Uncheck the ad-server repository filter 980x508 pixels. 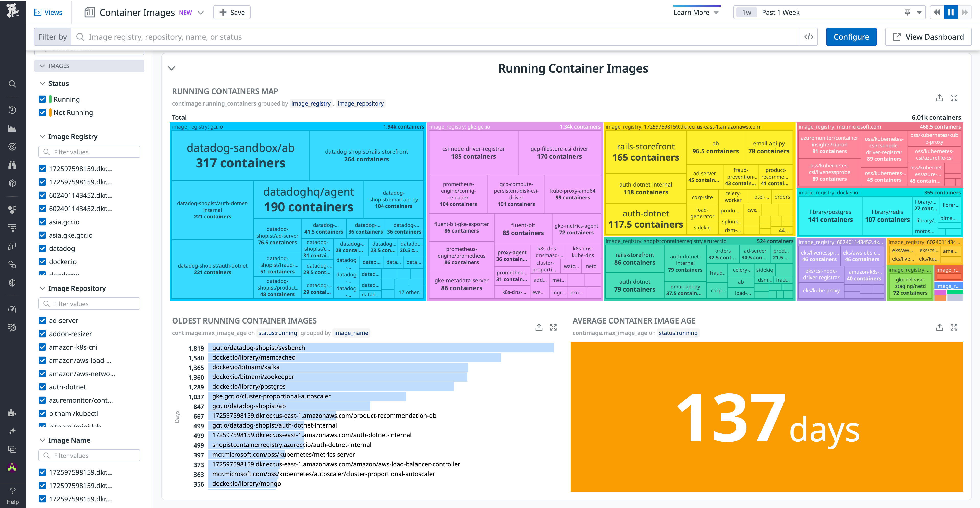coord(42,320)
